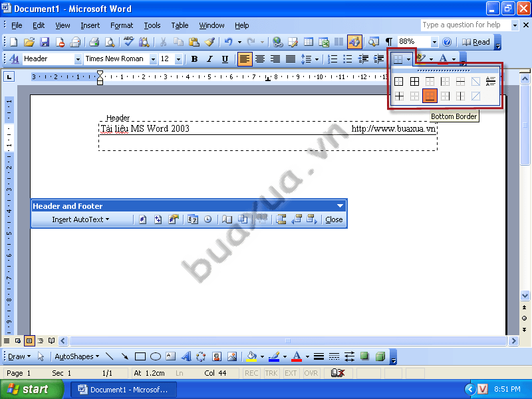Screen dimensions: 532x399
Task: Open Highlight color dropdown arrow
Action: (x=431, y=59)
